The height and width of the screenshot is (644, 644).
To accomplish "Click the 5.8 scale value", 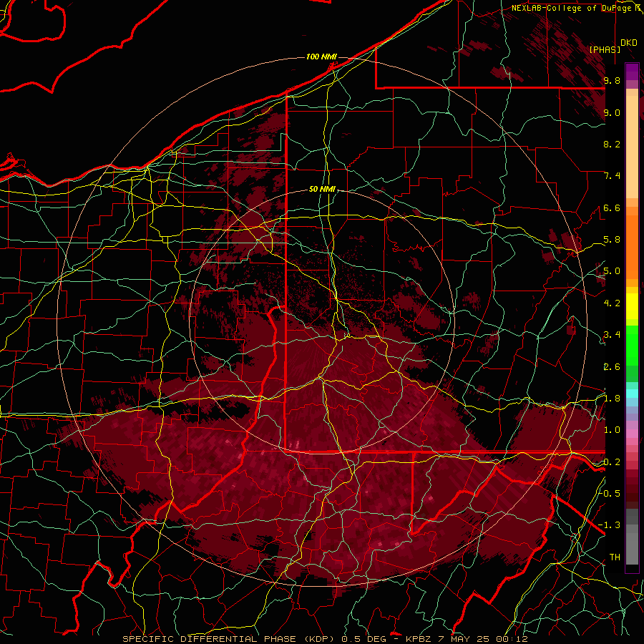I will point(612,240).
